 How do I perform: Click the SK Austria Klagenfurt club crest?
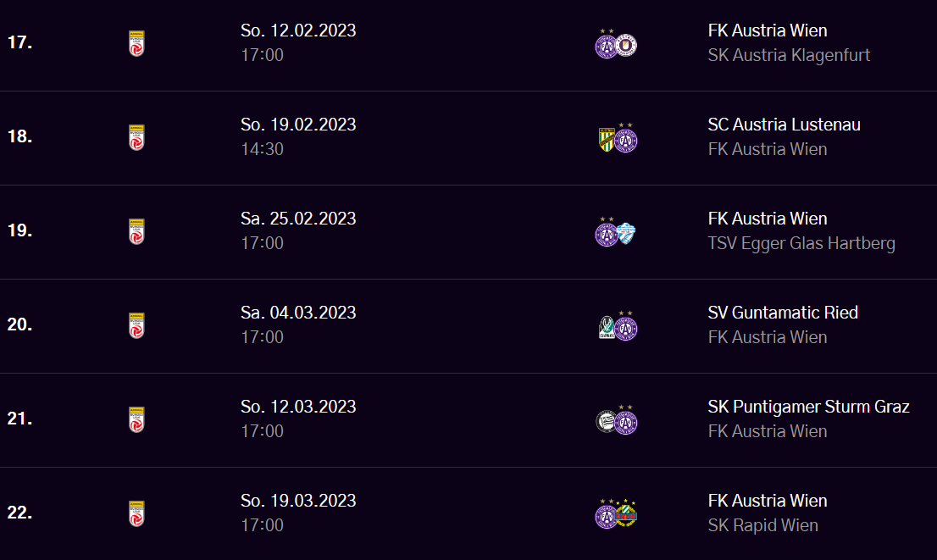(628, 45)
